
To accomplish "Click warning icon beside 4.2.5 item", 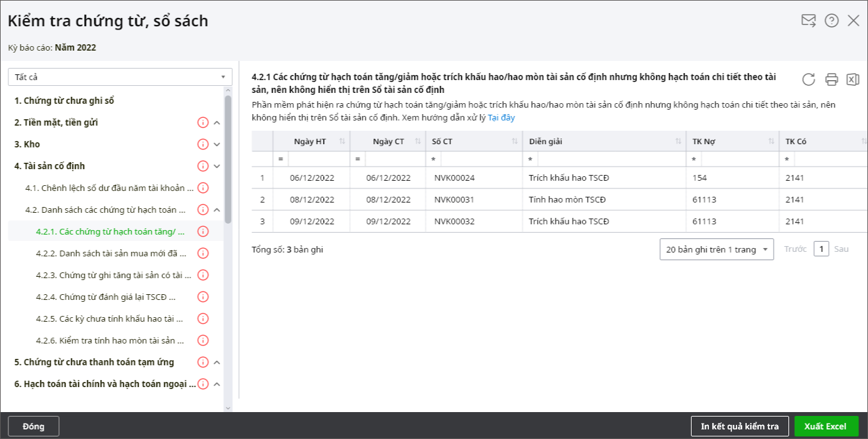I will coord(203,319).
